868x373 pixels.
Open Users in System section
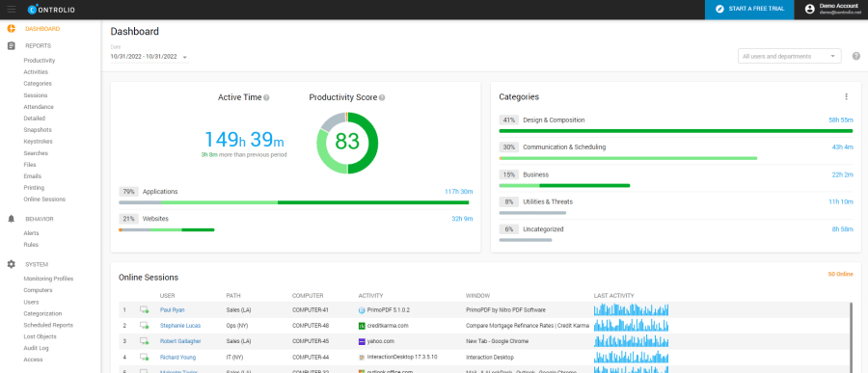click(31, 303)
